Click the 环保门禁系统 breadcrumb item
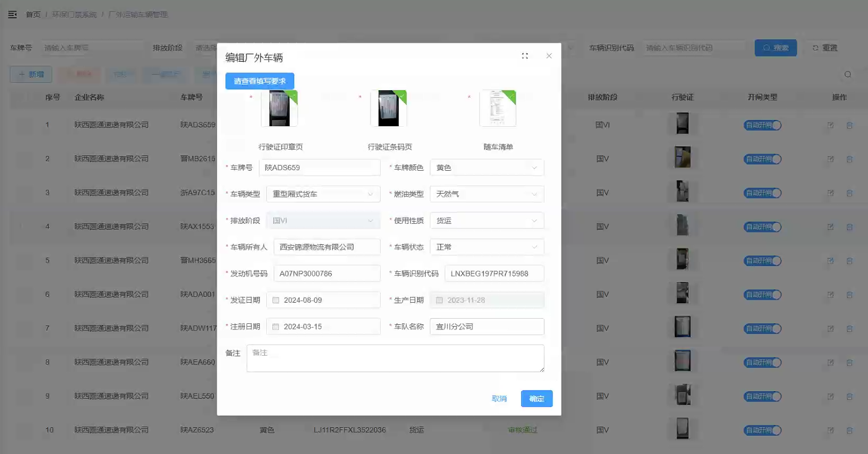Viewport: 868px width, 454px height. (x=74, y=14)
